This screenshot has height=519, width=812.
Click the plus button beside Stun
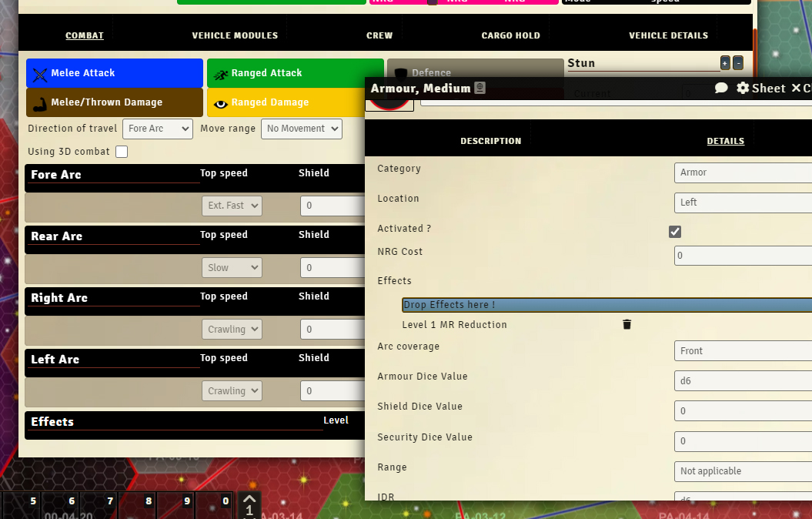coord(725,63)
